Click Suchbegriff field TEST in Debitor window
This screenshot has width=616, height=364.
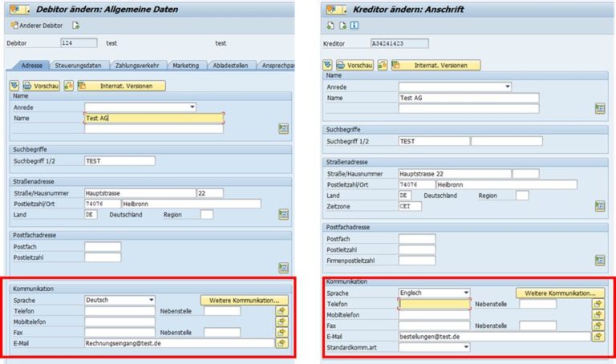pos(120,161)
